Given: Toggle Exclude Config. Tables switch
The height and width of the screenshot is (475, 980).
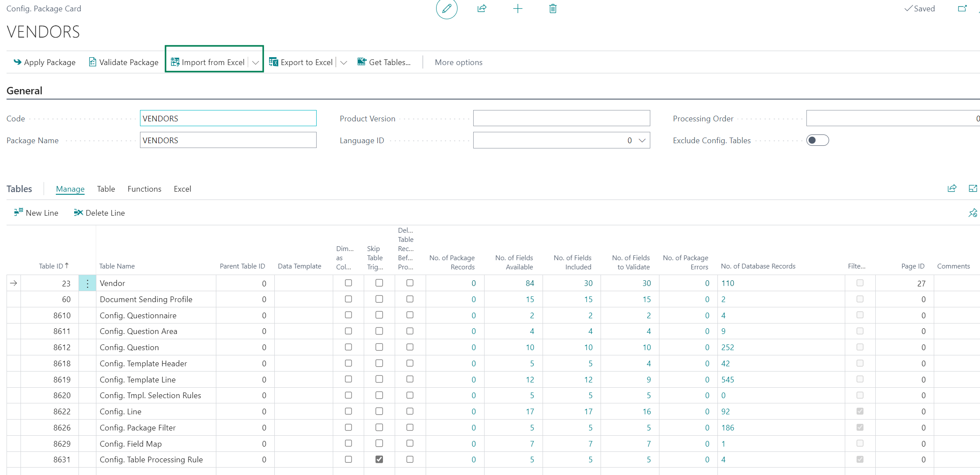Looking at the screenshot, I should pos(817,140).
